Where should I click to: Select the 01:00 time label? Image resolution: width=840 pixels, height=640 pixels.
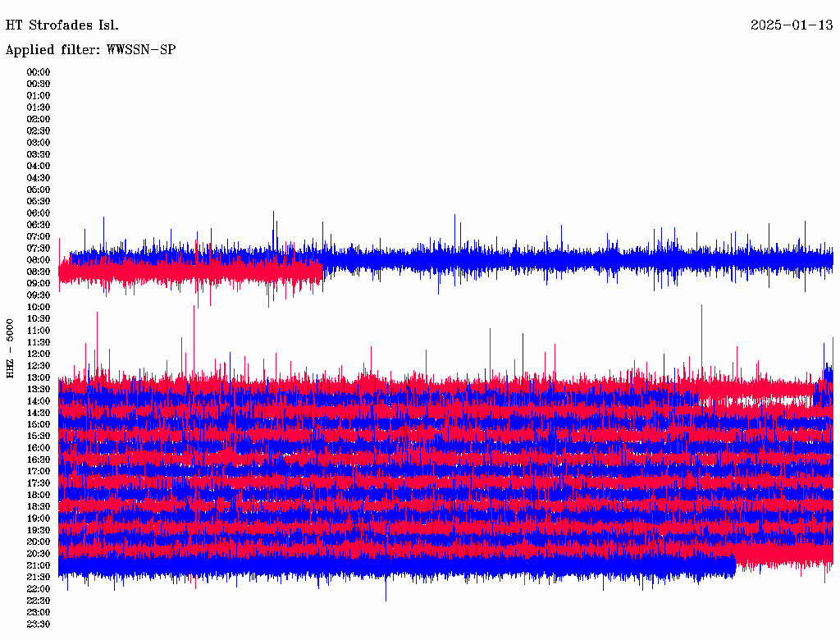click(x=39, y=96)
